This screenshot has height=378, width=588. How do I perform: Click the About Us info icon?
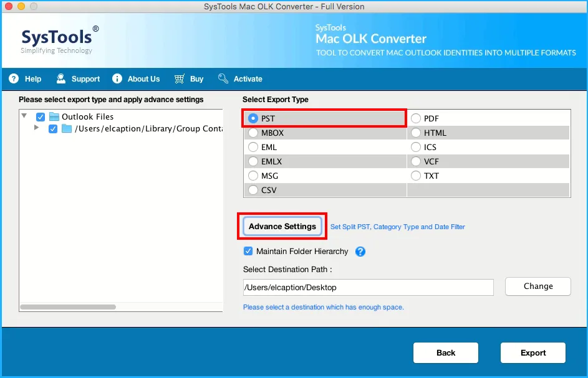[117, 78]
